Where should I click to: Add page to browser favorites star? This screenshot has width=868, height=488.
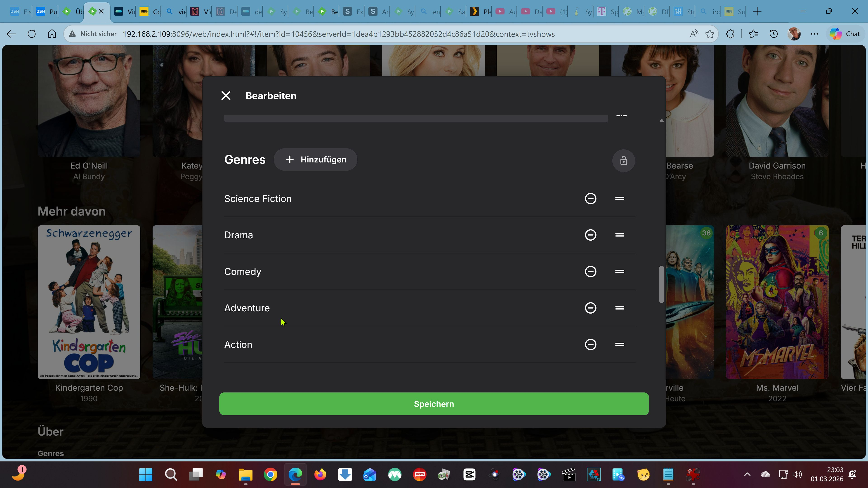pos(710,34)
